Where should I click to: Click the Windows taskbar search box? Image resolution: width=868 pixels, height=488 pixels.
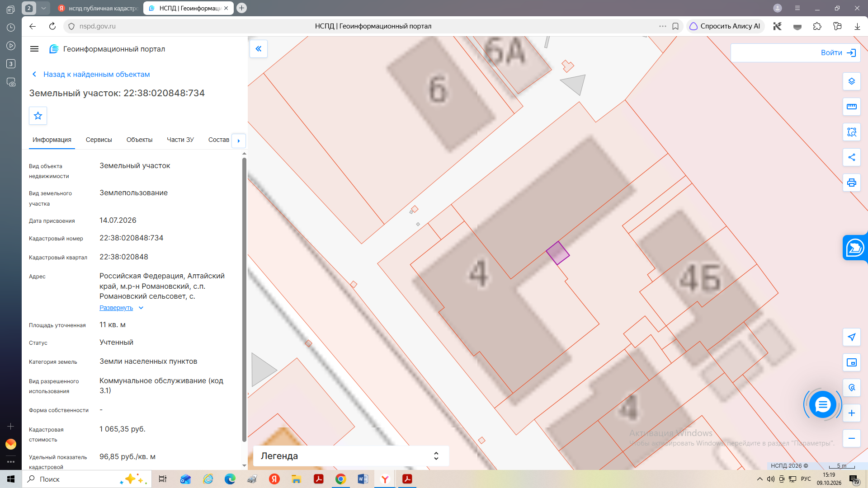click(86, 479)
